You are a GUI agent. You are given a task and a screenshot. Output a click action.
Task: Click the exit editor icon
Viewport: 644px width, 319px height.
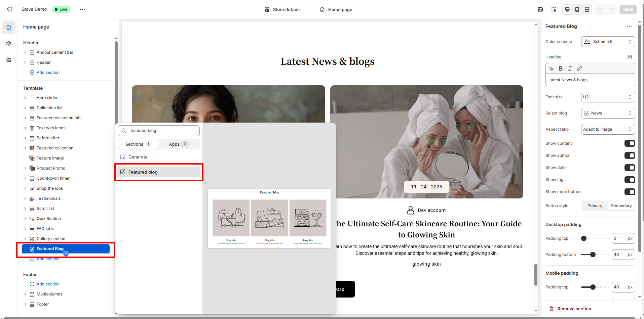pyautogui.click(x=9, y=9)
